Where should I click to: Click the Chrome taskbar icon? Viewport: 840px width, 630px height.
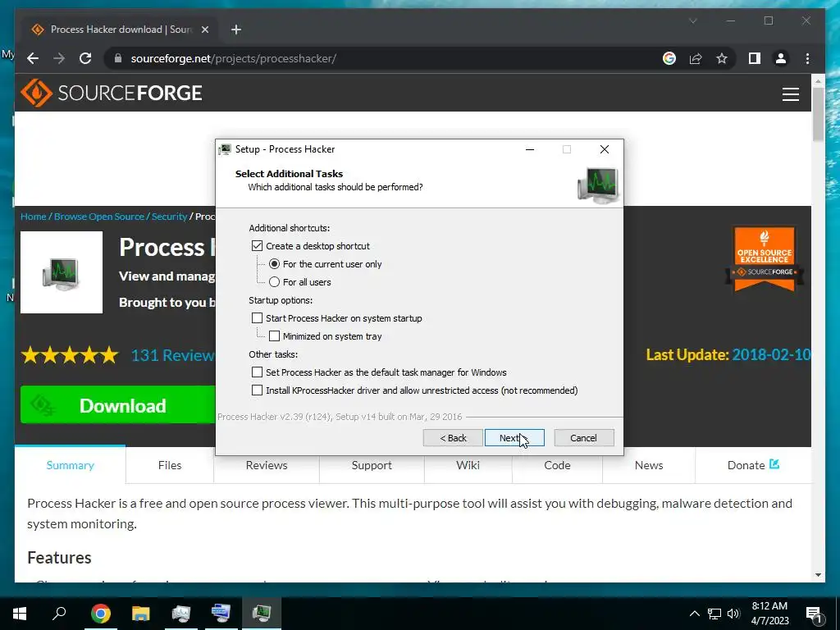100,614
